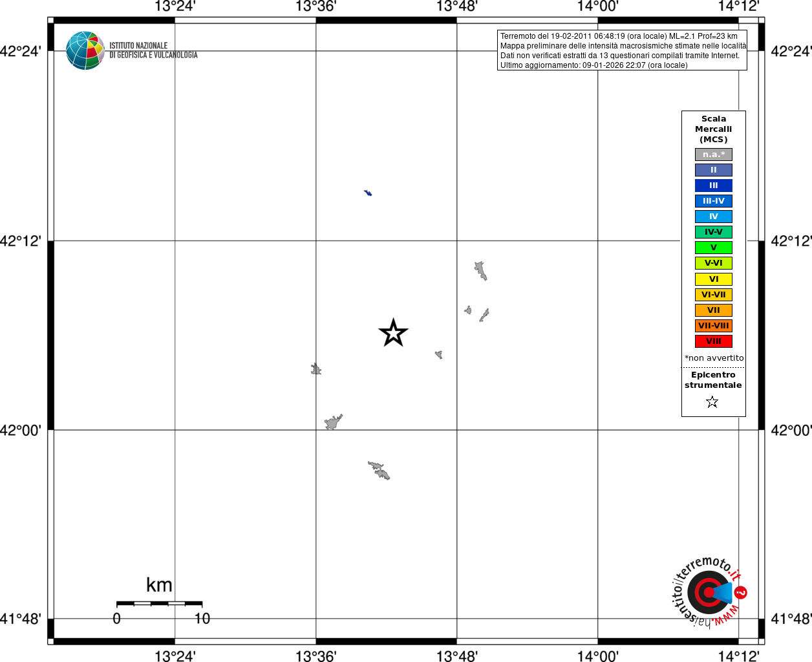Click the star symbol in the legend
The height and width of the screenshot is (662, 812).
pyautogui.click(x=712, y=402)
